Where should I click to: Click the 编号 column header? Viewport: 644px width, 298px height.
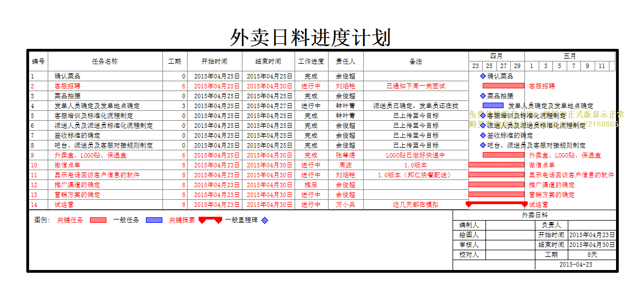coord(38,61)
